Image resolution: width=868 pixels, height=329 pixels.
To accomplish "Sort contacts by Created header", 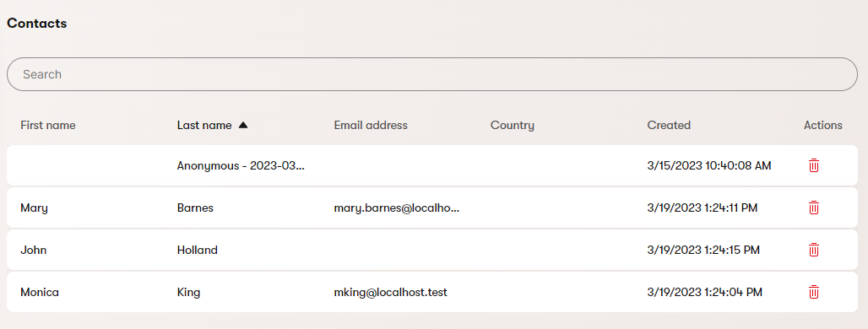I will pos(669,125).
